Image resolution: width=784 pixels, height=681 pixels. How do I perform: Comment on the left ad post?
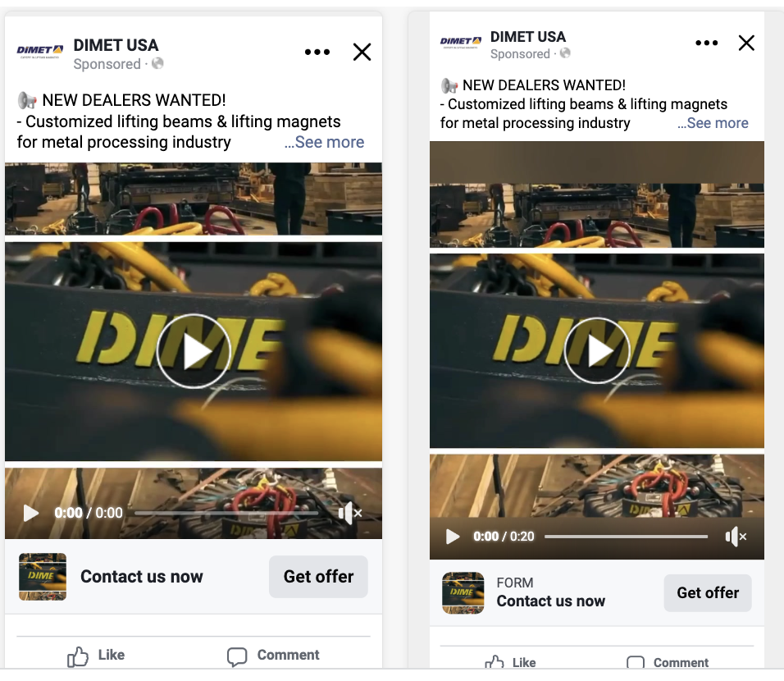click(273, 655)
